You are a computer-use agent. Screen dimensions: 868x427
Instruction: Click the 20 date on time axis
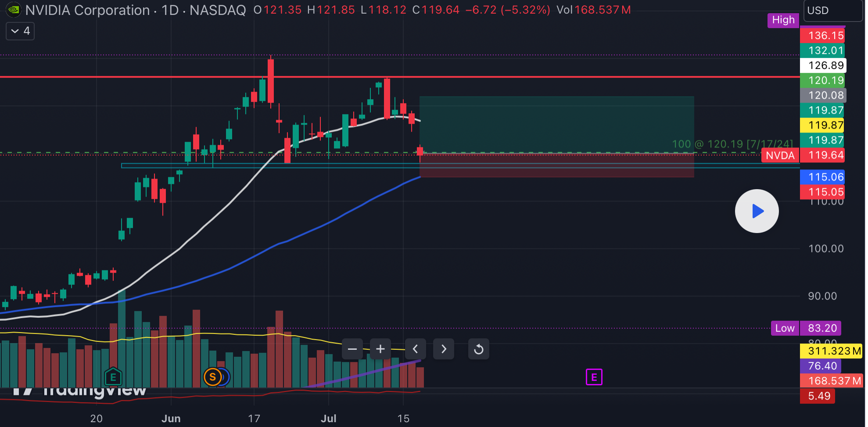point(96,419)
